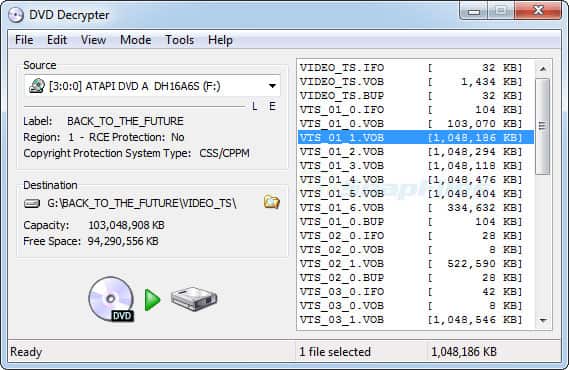Select VTS_01_6.VOB in the file list
569x370 pixels.
tap(416, 208)
